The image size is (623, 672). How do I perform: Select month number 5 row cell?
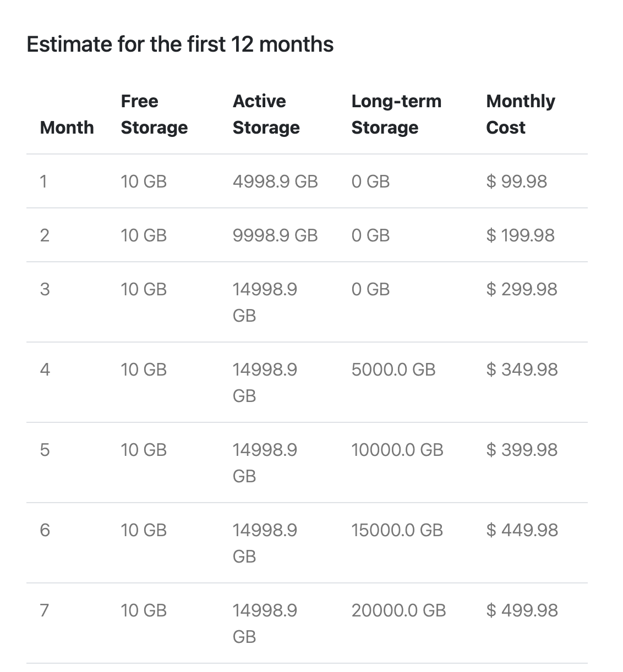pos(45,450)
